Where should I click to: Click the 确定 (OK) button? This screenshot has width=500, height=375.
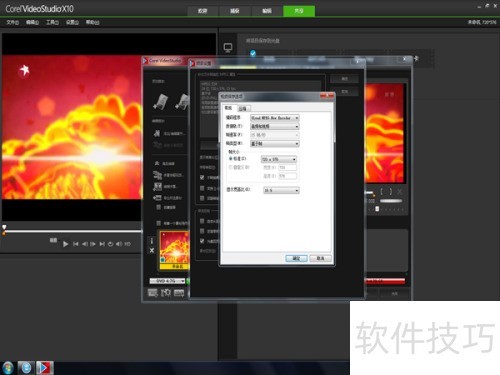[296, 258]
